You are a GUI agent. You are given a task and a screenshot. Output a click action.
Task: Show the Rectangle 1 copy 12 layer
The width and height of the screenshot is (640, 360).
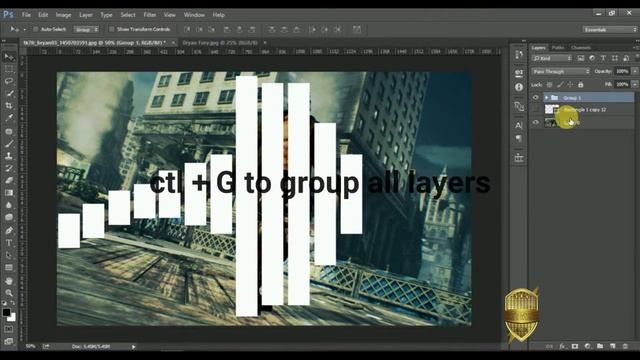tap(536, 109)
